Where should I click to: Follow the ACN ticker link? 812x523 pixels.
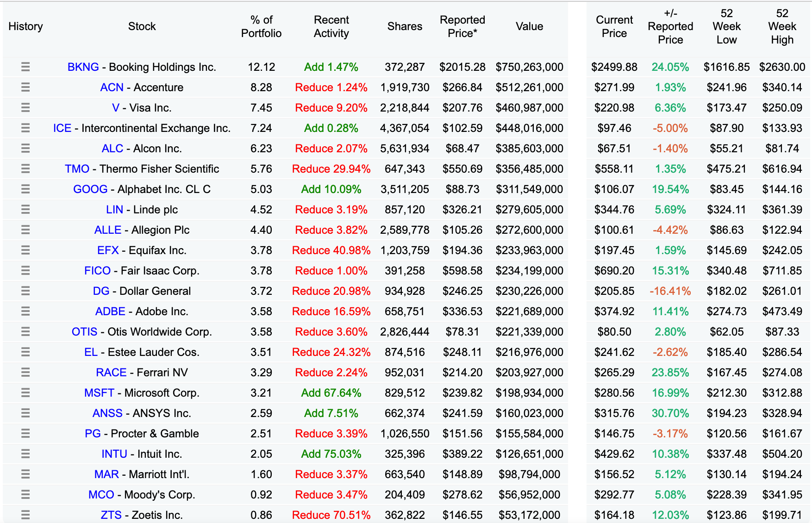pos(112,87)
